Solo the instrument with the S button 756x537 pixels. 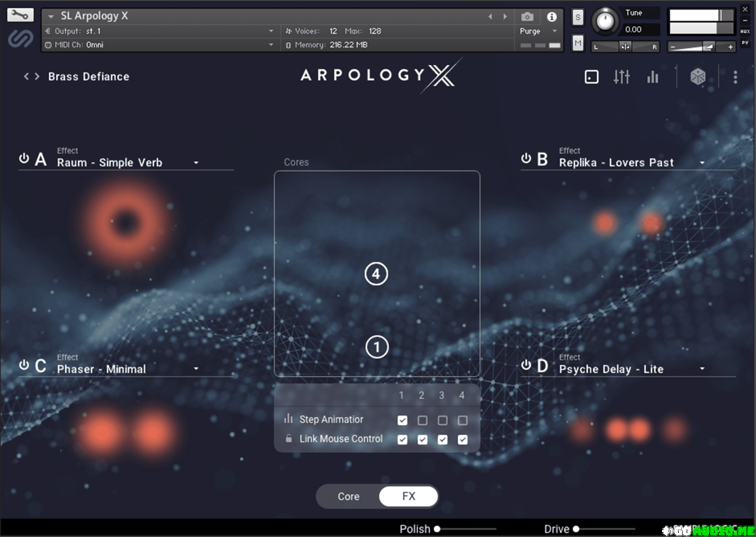click(577, 17)
